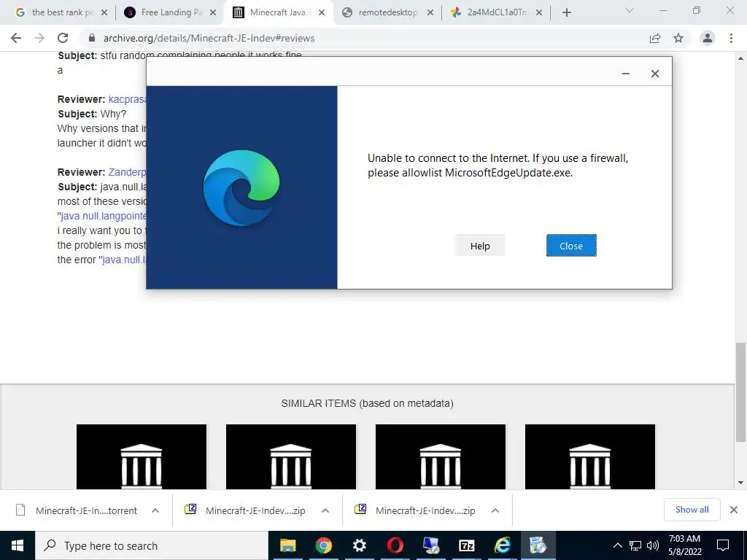This screenshot has height=560, width=747.
Task: Click the 'java.null.langpointe' link text
Action: coord(104,216)
